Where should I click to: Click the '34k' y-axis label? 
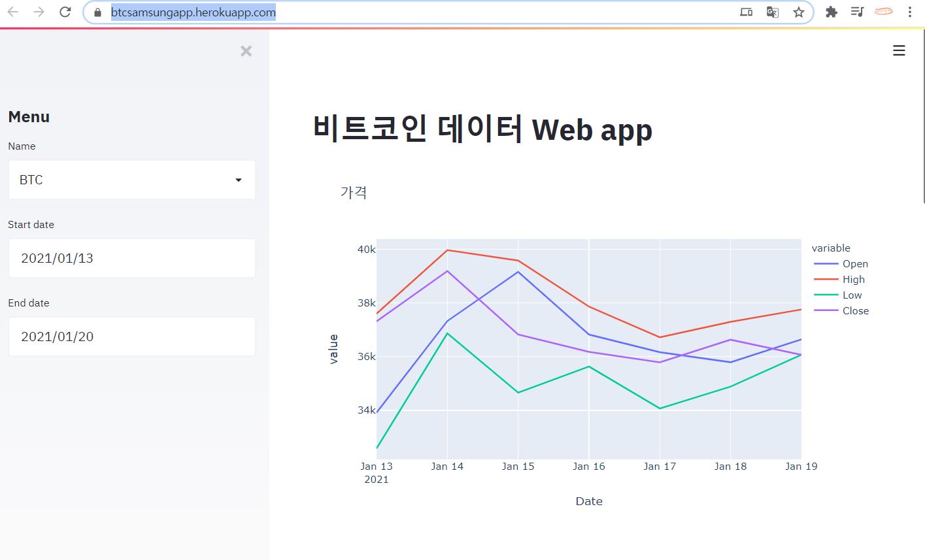366,410
